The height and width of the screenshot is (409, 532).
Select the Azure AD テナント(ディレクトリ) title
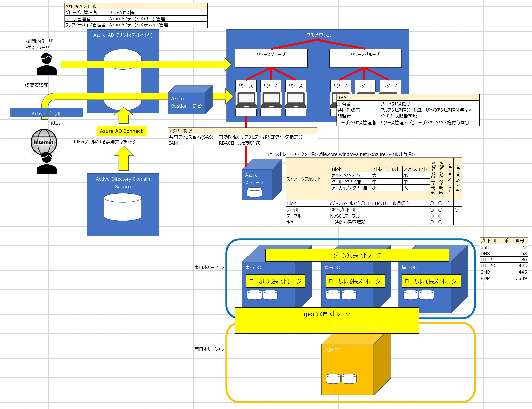click(x=123, y=35)
